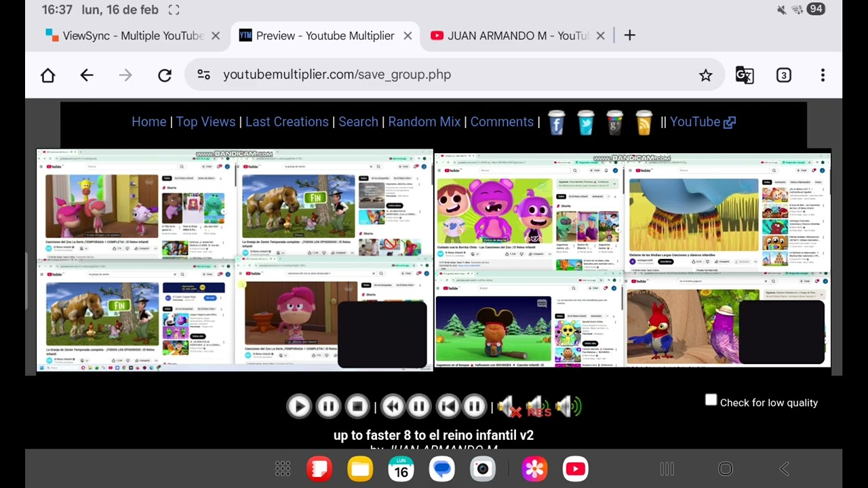Go to Last Creations
The image size is (868, 488).
pos(287,122)
